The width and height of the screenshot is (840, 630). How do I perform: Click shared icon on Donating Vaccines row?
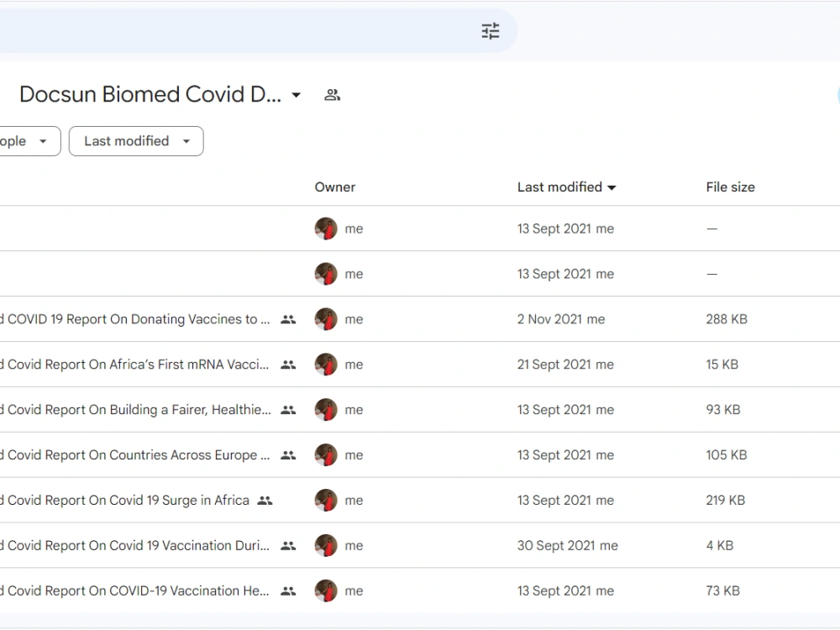[288, 319]
